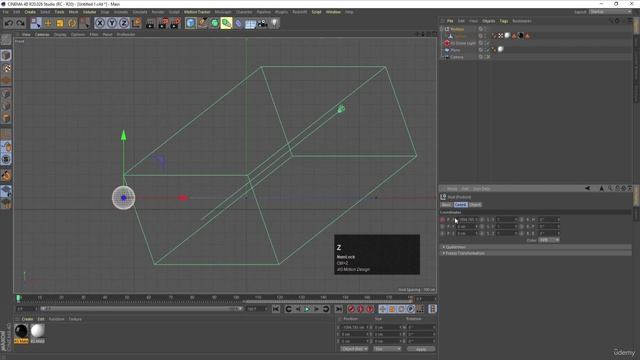Open the spline Pen tool icon
640x360 pixels.
202,23
